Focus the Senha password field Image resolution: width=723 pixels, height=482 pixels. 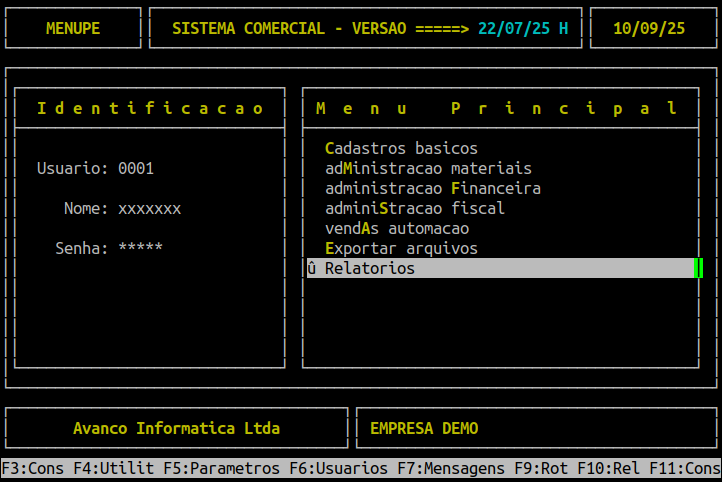click(x=140, y=248)
